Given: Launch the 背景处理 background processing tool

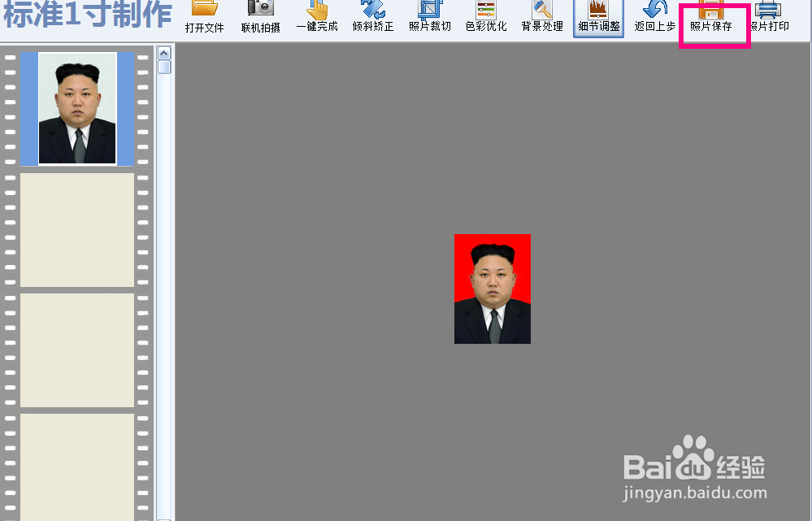Looking at the screenshot, I should click(541, 20).
